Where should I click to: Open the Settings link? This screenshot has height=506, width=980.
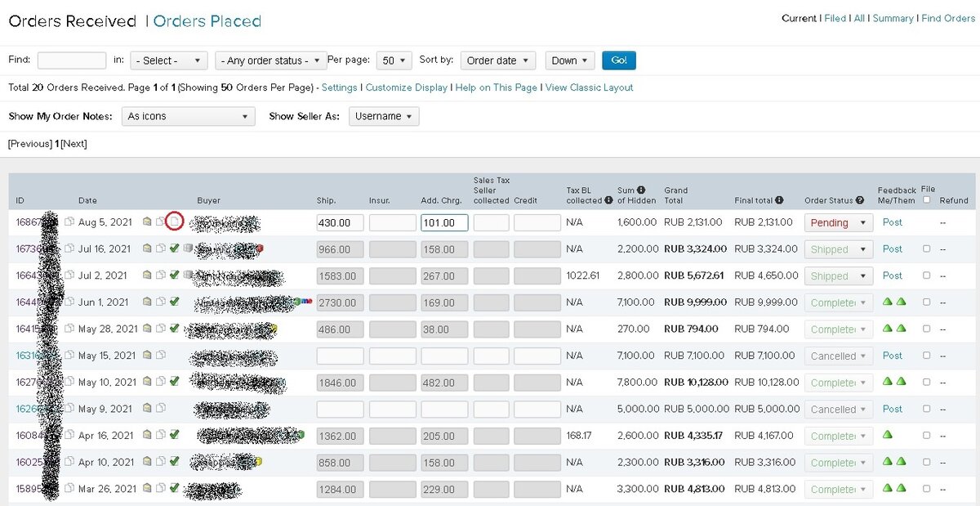pyautogui.click(x=340, y=87)
